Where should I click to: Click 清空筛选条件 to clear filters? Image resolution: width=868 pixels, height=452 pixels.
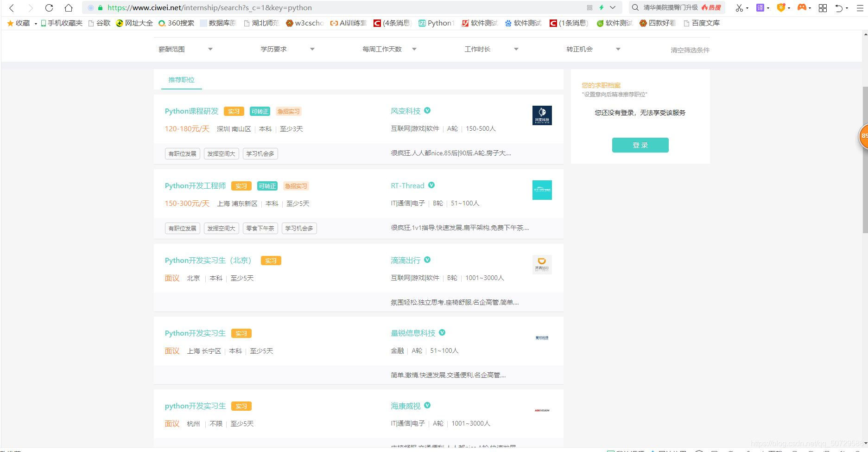pos(690,50)
